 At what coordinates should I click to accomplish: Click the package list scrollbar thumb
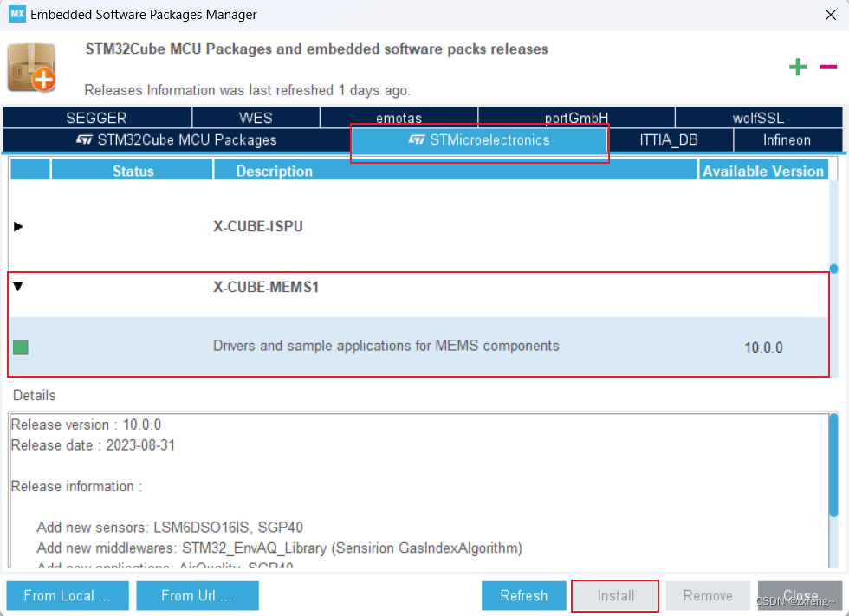click(x=833, y=269)
